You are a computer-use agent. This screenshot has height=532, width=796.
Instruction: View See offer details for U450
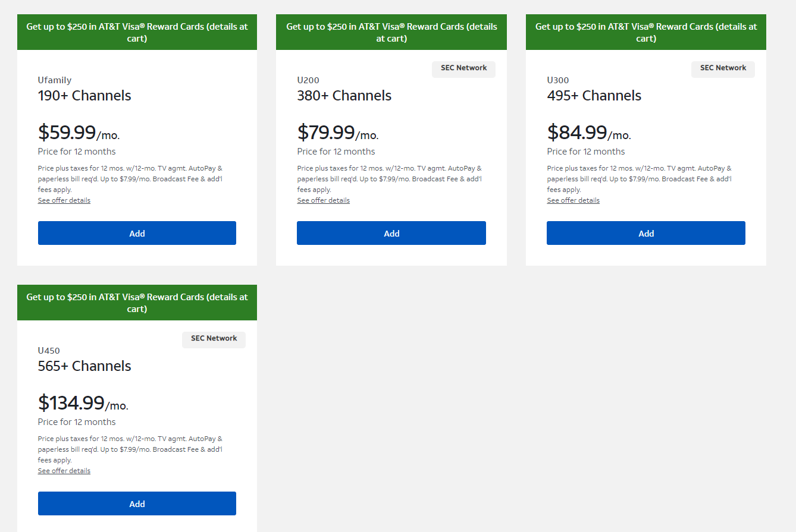point(64,471)
